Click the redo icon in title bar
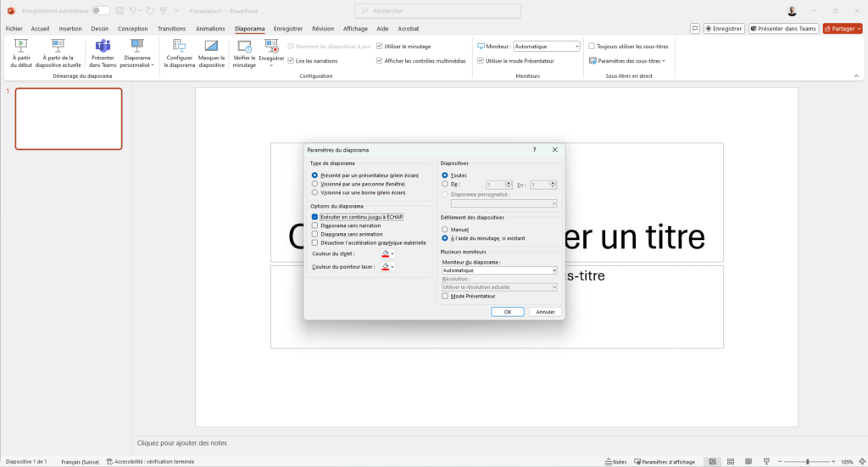 tap(150, 10)
